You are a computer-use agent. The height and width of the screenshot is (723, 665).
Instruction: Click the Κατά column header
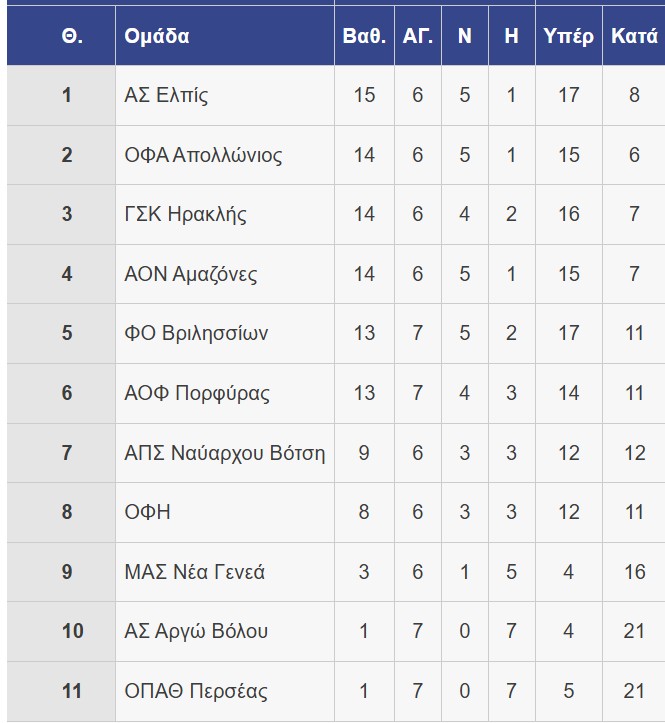click(634, 37)
